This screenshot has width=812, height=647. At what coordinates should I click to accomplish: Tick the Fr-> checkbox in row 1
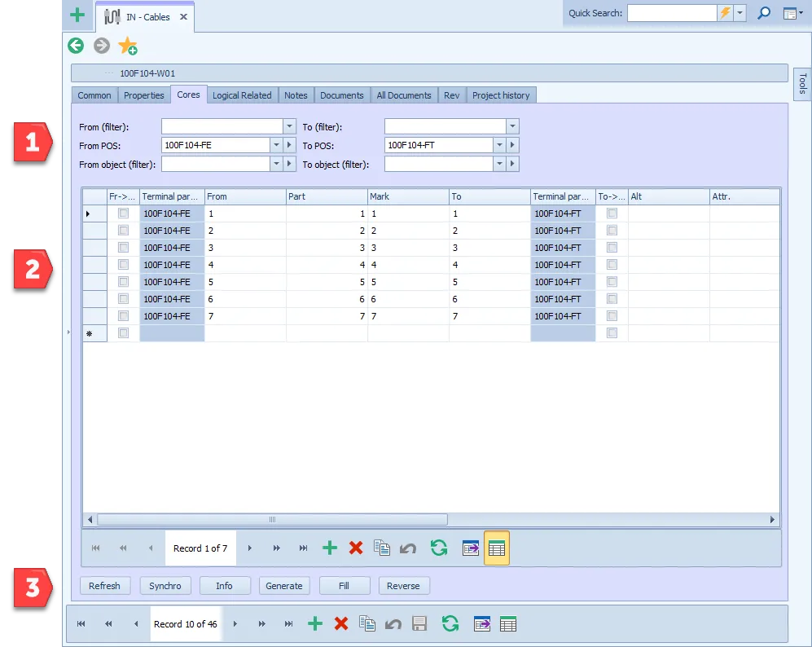(x=123, y=213)
